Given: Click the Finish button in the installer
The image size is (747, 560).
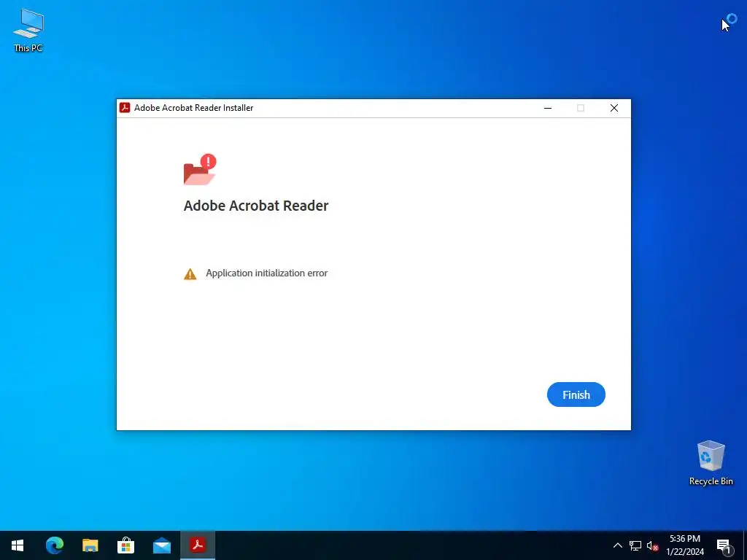Looking at the screenshot, I should pos(576,394).
